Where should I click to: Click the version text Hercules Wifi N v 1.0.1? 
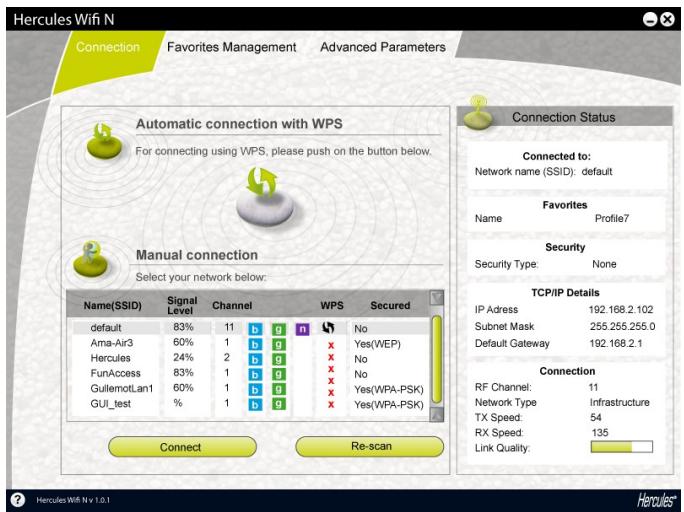click(73, 500)
